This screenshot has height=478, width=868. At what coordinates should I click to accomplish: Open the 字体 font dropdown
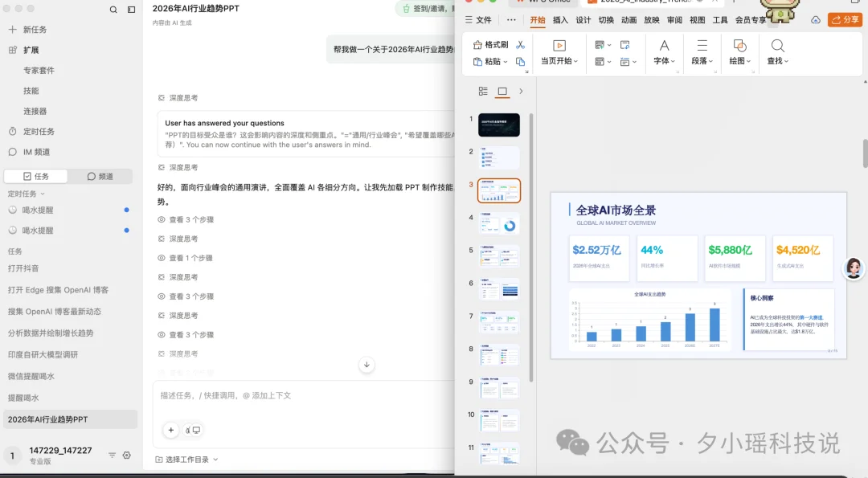665,53
